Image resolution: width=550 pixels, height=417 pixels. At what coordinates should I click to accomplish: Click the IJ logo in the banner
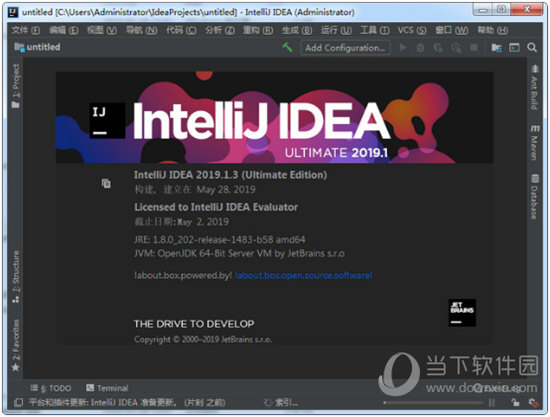107,120
